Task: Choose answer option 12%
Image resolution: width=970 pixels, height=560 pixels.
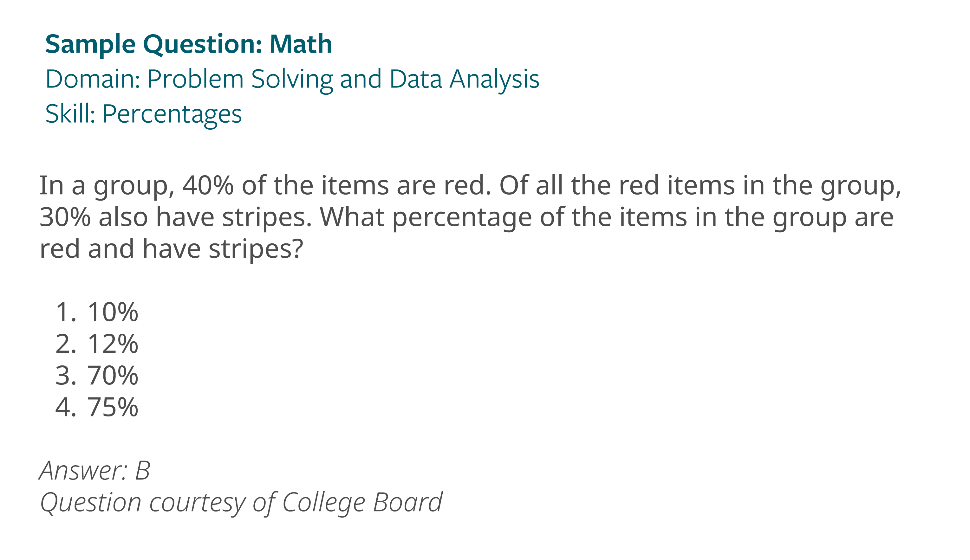Action: (x=113, y=344)
